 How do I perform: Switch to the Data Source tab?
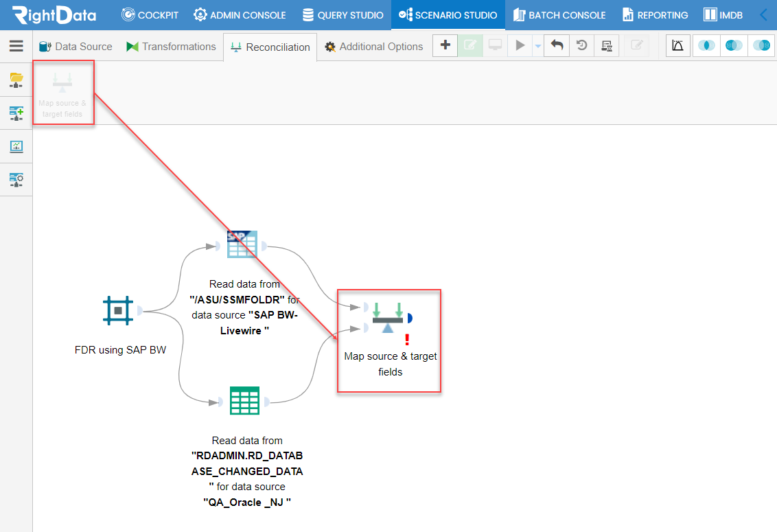76,47
